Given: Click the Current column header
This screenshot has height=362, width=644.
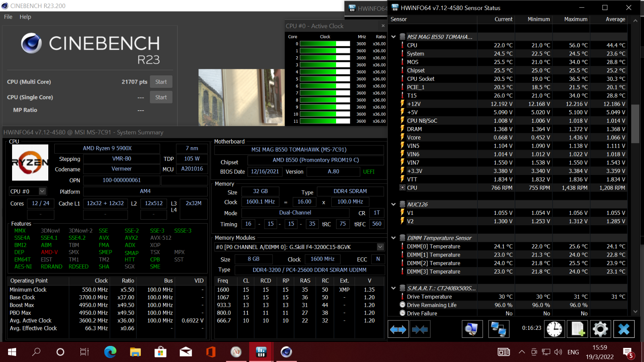Looking at the screenshot, I should tap(503, 19).
